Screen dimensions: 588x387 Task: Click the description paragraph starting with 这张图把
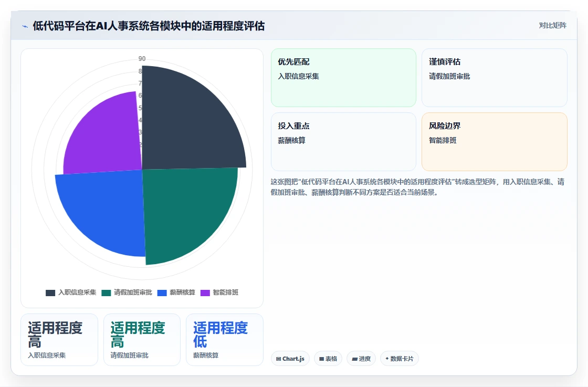(417, 187)
